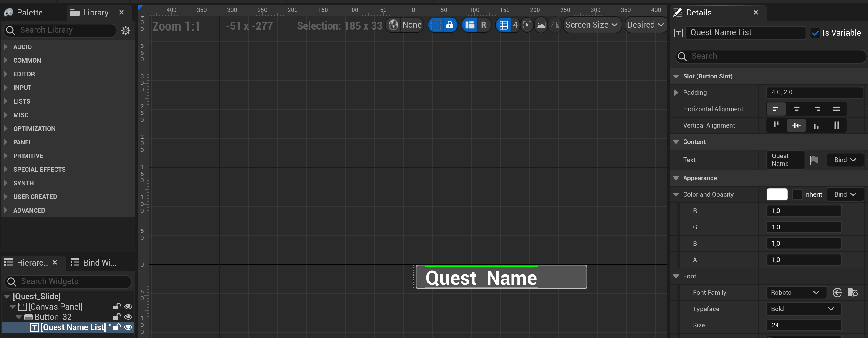This screenshot has width=868, height=338.
Task: Toggle dashed widget outlines button
Action: 436,25
